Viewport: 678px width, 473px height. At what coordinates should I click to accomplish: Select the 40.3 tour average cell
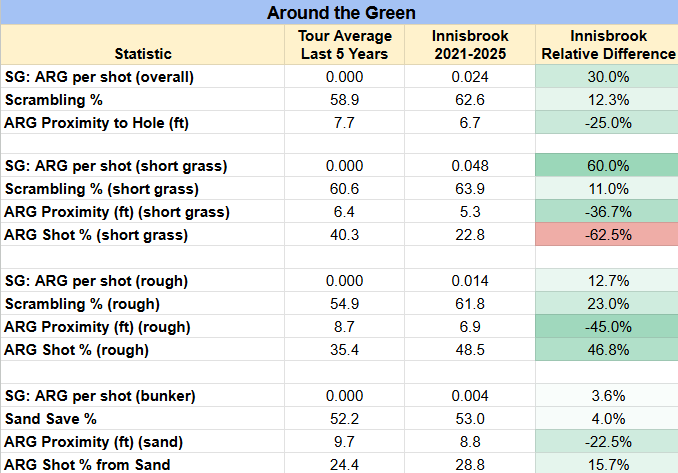[345, 234]
